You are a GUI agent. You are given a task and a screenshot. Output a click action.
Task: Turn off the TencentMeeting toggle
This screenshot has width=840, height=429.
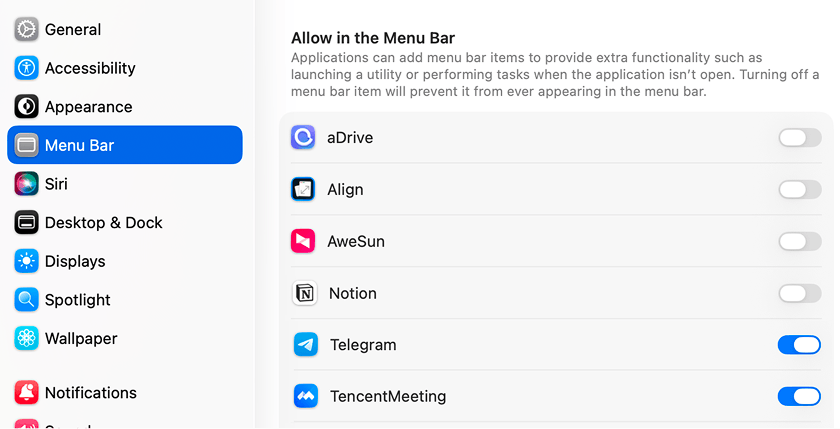coord(799,397)
